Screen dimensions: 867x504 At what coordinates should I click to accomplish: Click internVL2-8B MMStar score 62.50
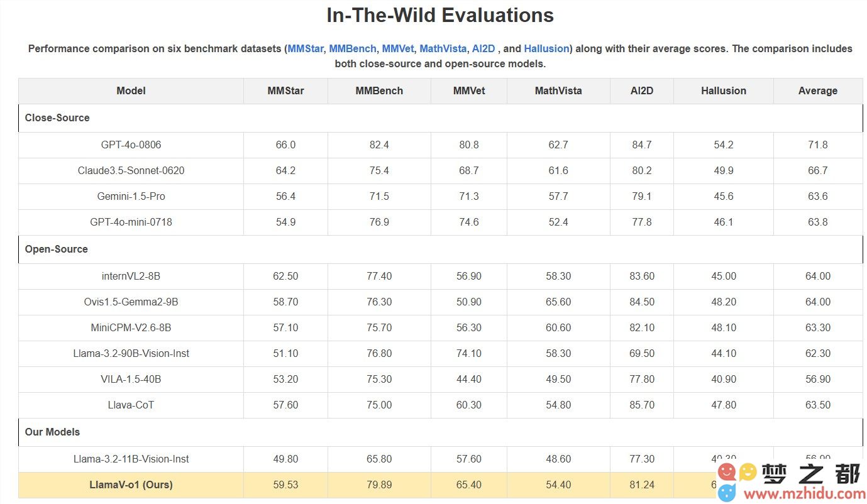(x=285, y=276)
